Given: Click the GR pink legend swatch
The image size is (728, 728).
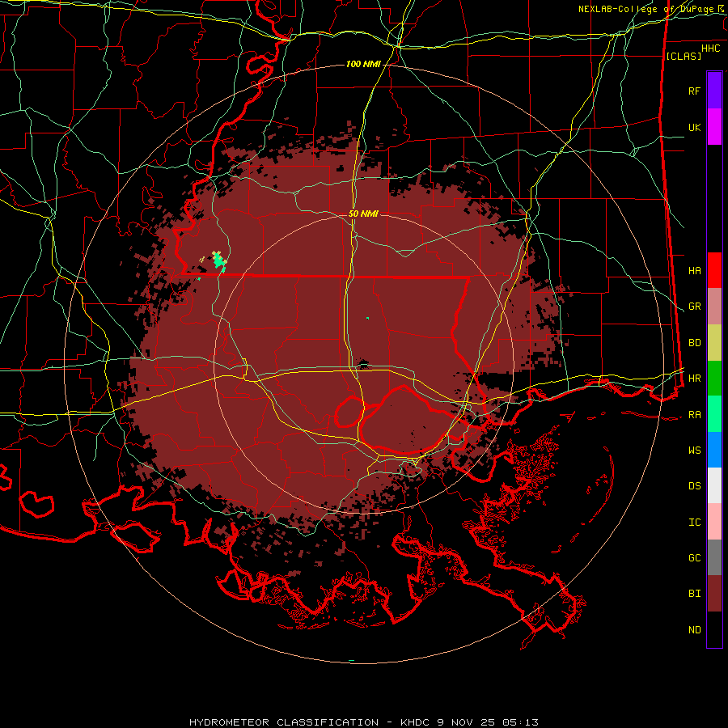Looking at the screenshot, I should pyautogui.click(x=714, y=307).
